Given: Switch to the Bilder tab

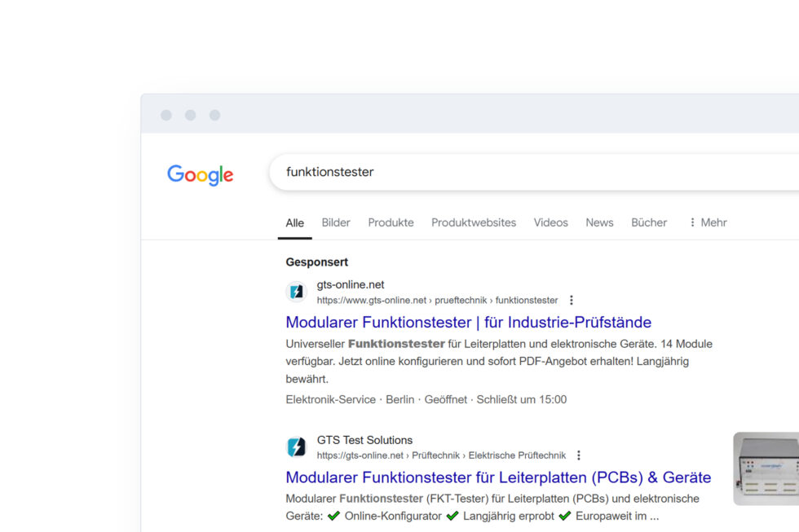Looking at the screenshot, I should click(336, 222).
